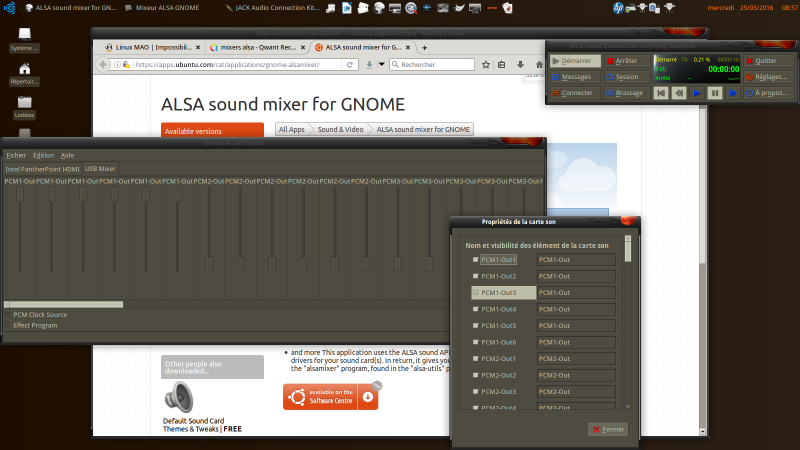Toggle the PCM1-Out1 visibility checkbox

click(476, 260)
